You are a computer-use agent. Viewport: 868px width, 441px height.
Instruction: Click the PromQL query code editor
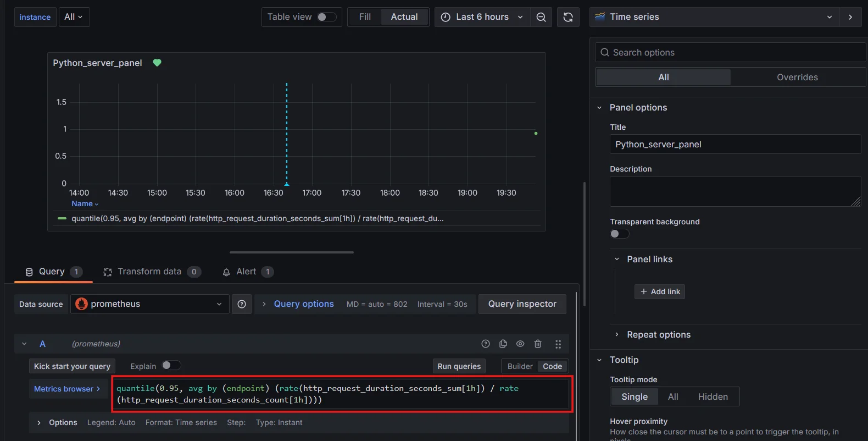pyautogui.click(x=342, y=394)
